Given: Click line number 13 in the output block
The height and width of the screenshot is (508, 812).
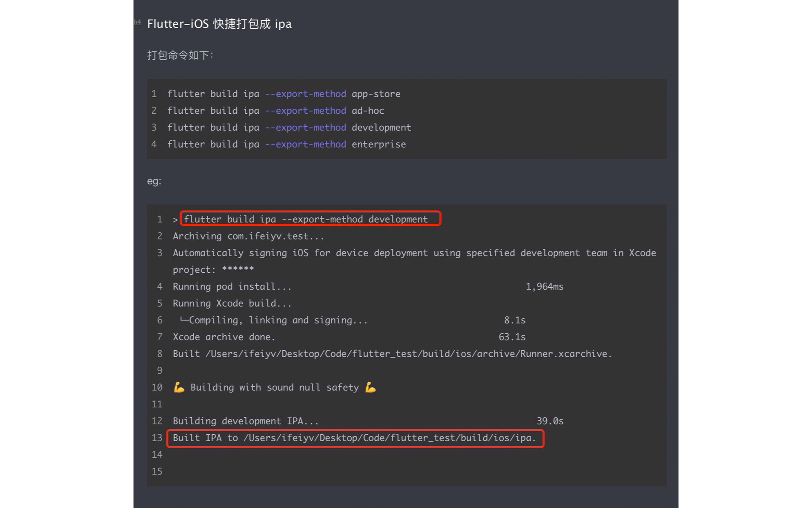Looking at the screenshot, I should (x=157, y=438).
